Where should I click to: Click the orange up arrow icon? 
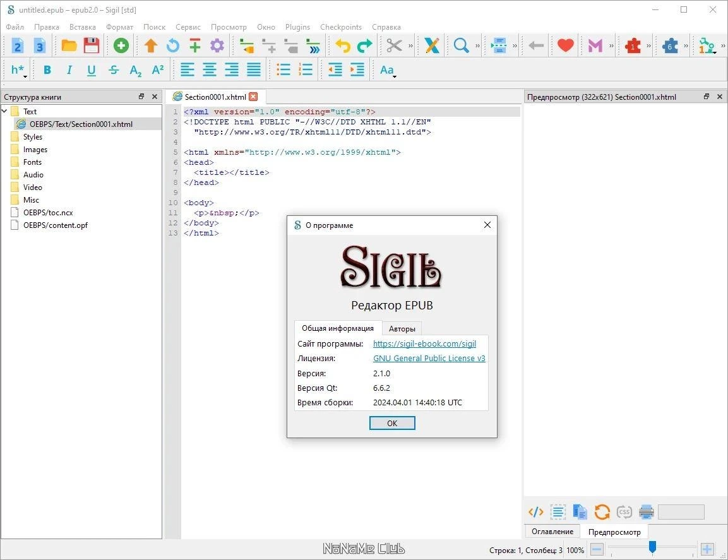click(151, 45)
